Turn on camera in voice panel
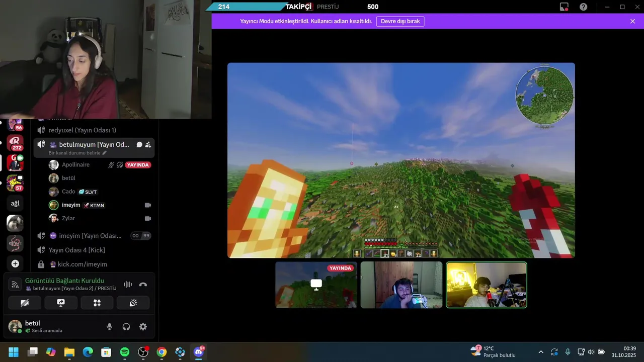 25,303
